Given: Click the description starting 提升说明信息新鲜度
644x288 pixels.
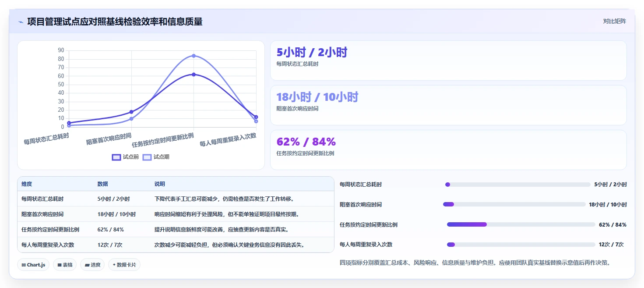Looking at the screenshot, I should click(221, 229).
